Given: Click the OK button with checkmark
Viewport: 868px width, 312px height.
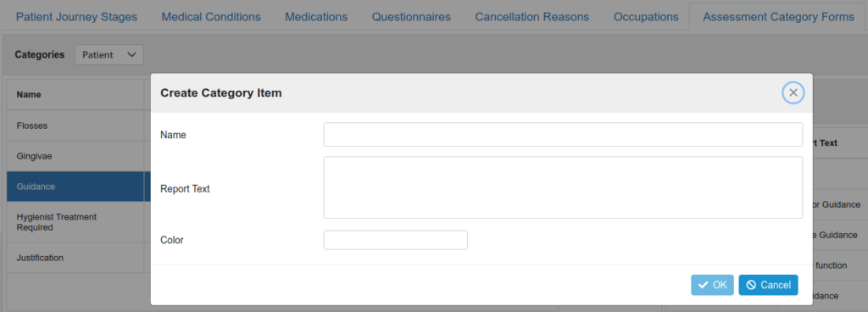Looking at the screenshot, I should tap(712, 285).
